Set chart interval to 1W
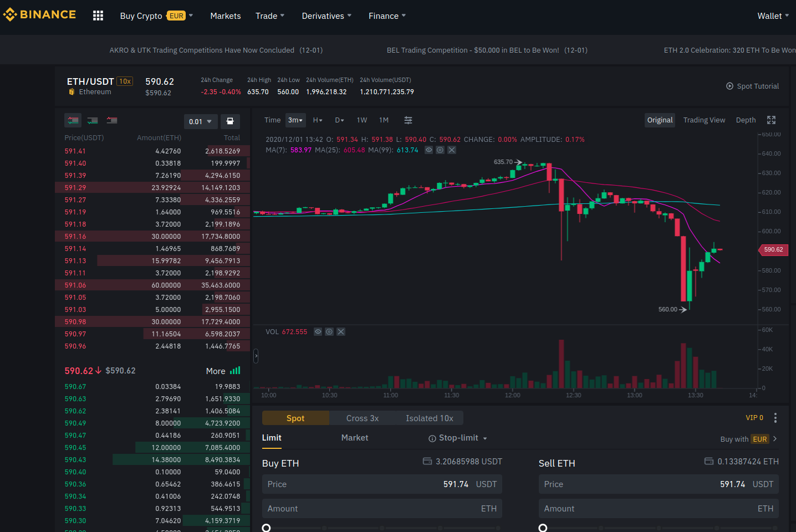 click(362, 120)
